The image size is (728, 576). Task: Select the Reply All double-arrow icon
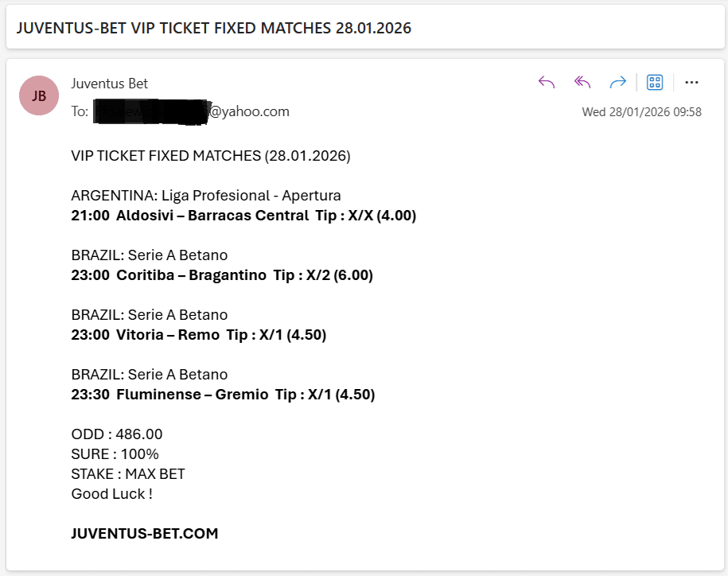[581, 82]
